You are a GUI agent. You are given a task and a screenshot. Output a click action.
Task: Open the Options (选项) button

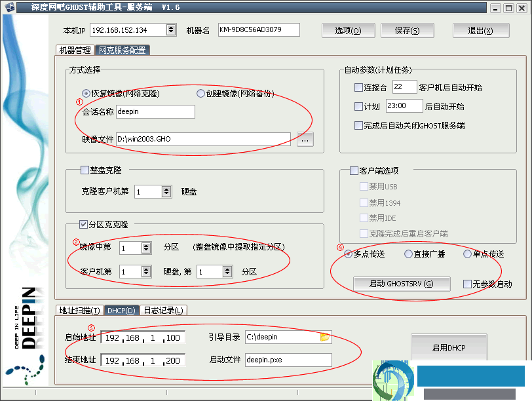click(x=348, y=31)
